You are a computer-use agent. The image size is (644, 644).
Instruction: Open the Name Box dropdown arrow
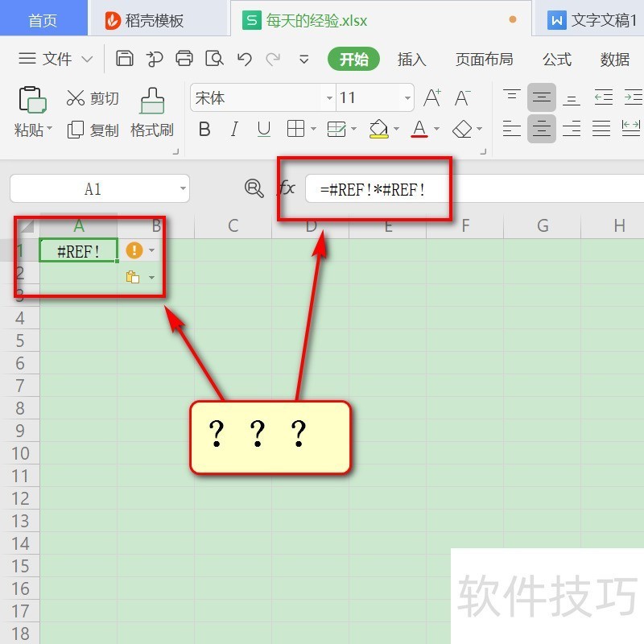click(x=183, y=188)
